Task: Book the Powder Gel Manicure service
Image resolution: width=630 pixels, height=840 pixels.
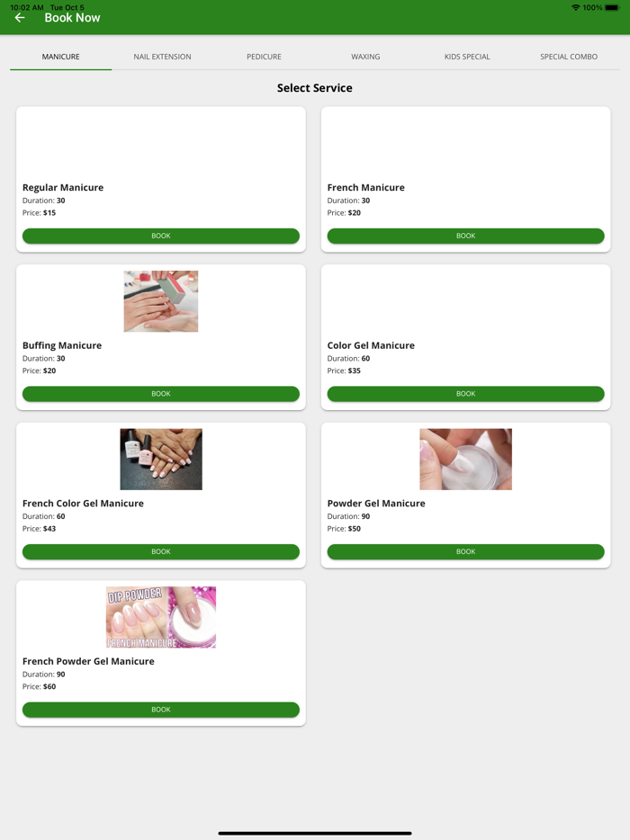Action: click(x=466, y=552)
